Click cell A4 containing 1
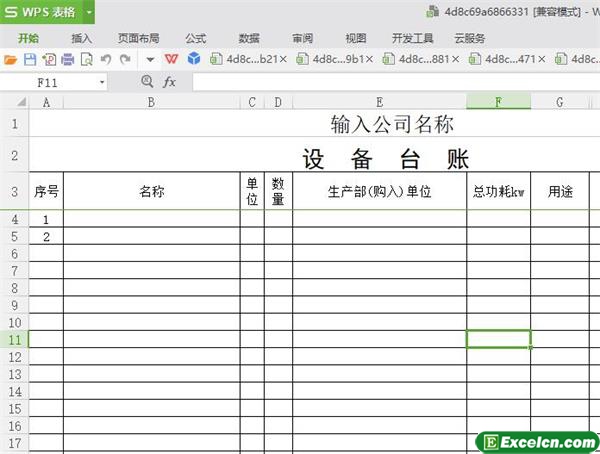 point(46,219)
